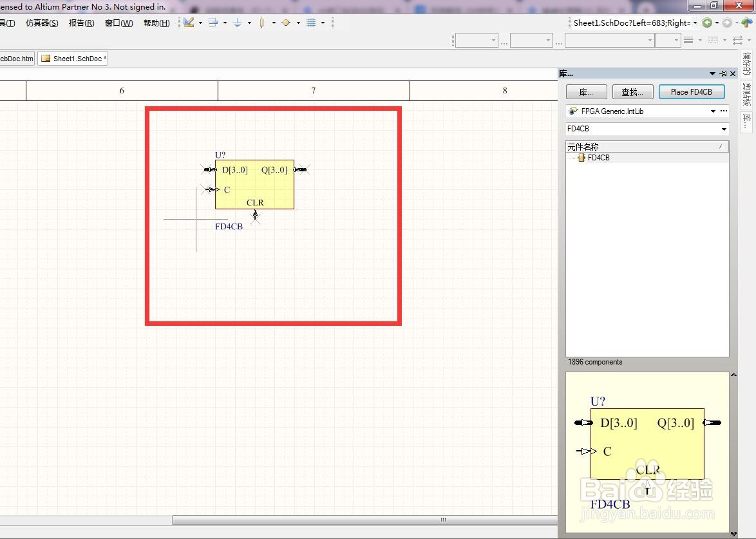This screenshot has width=756, height=539.
Task: Open power sources dropdown arrow
Action: click(x=249, y=23)
